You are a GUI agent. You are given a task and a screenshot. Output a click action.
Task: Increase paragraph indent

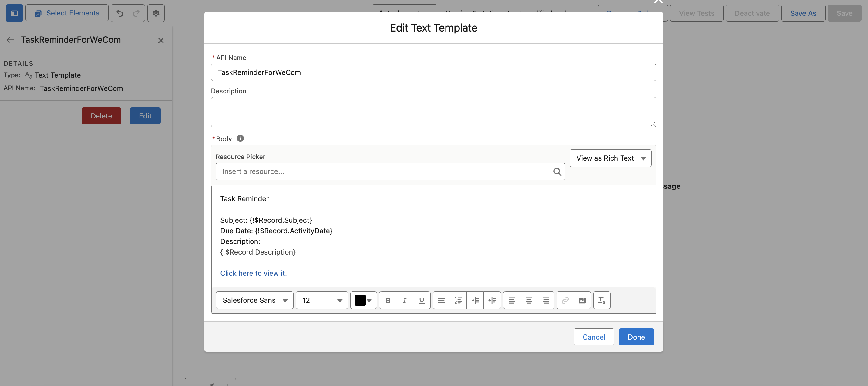475,300
